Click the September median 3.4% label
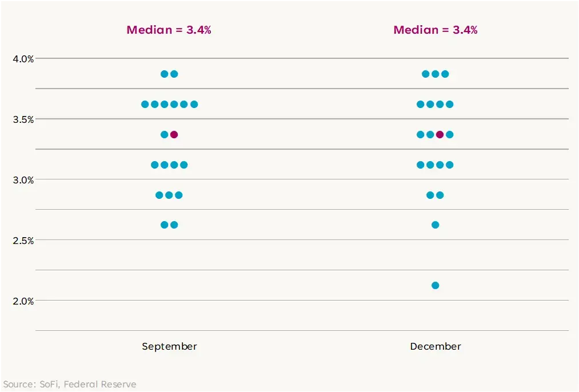The height and width of the screenshot is (392, 579). pos(169,30)
